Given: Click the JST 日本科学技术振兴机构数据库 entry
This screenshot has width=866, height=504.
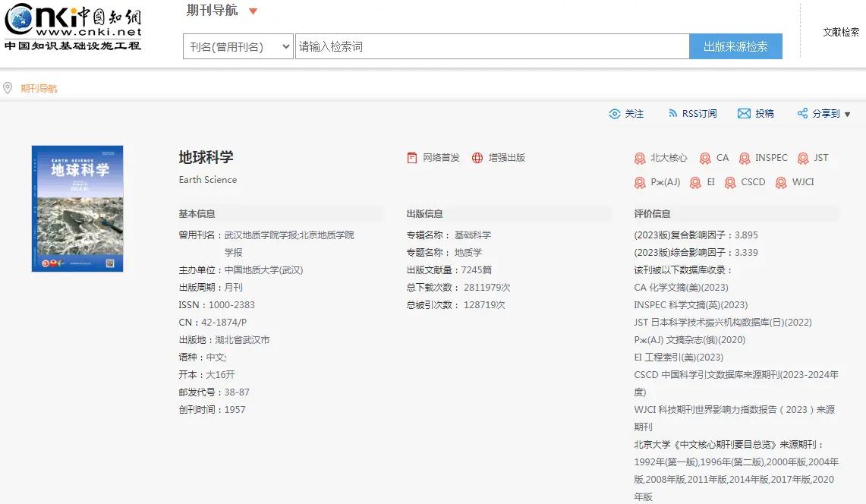Looking at the screenshot, I should point(723,322).
